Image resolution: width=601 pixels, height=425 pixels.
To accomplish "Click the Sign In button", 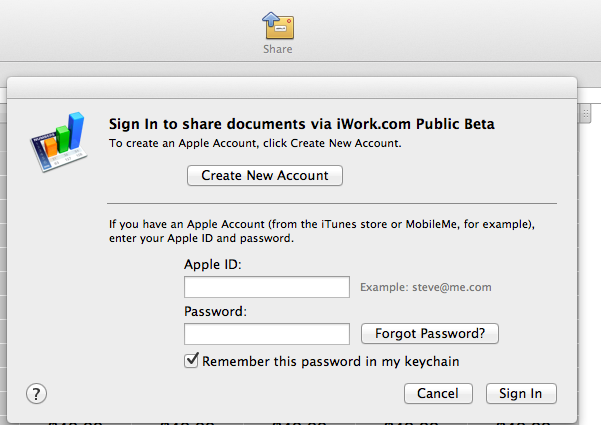I will coord(521,393).
